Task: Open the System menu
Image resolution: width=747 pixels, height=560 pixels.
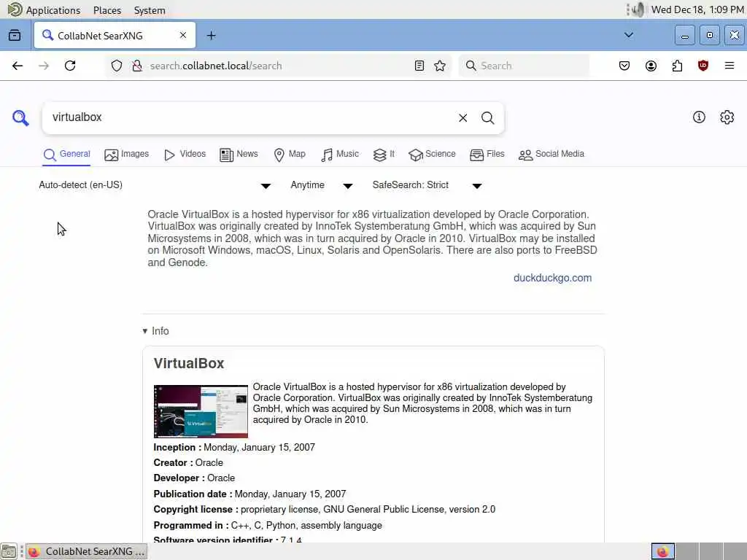Action: [150, 10]
